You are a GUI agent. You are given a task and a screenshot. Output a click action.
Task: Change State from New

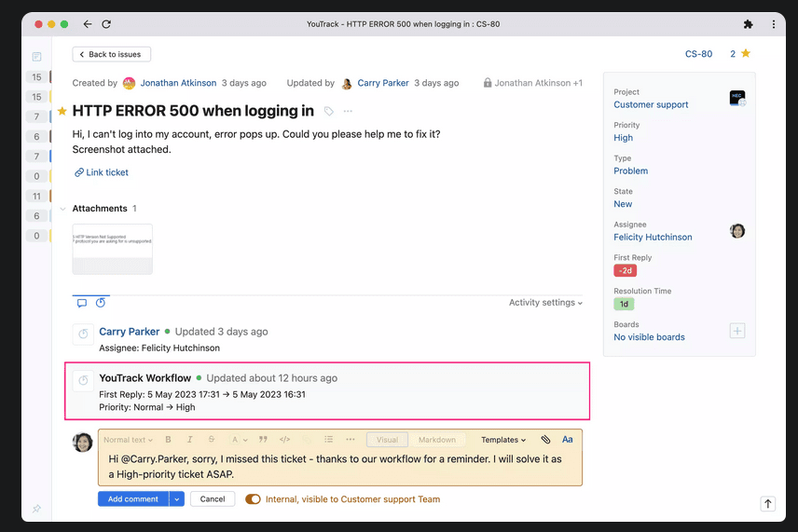click(x=623, y=204)
